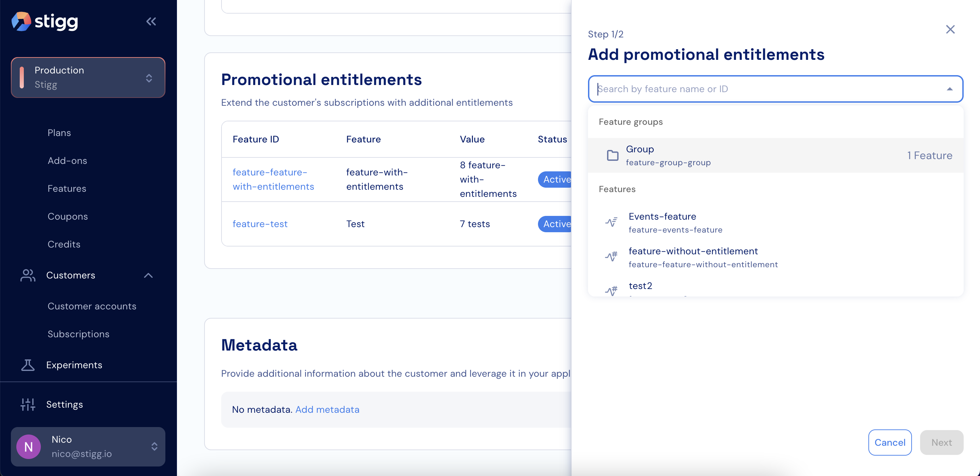Collapse the Customers menu section
This screenshot has height=476, width=980.
[x=148, y=275]
